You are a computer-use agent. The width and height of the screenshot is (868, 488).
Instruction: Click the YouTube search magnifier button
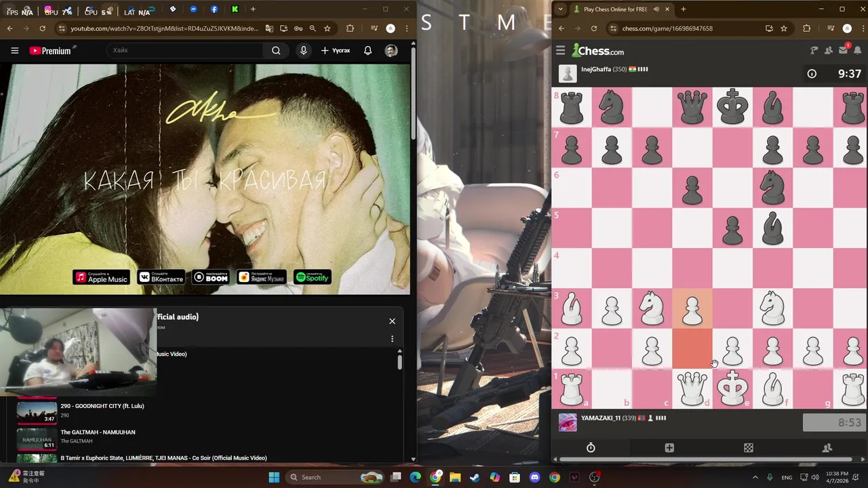click(276, 50)
